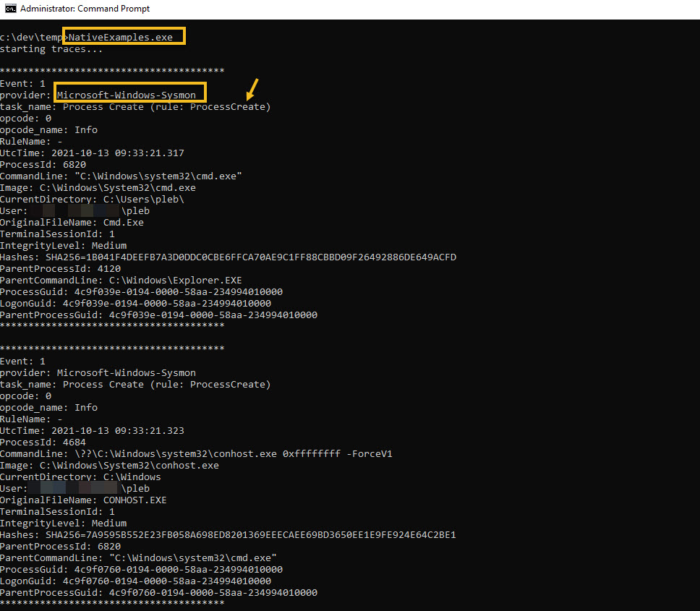Click the "starting traces..." output line
700x611 pixels.
[x=51, y=49]
